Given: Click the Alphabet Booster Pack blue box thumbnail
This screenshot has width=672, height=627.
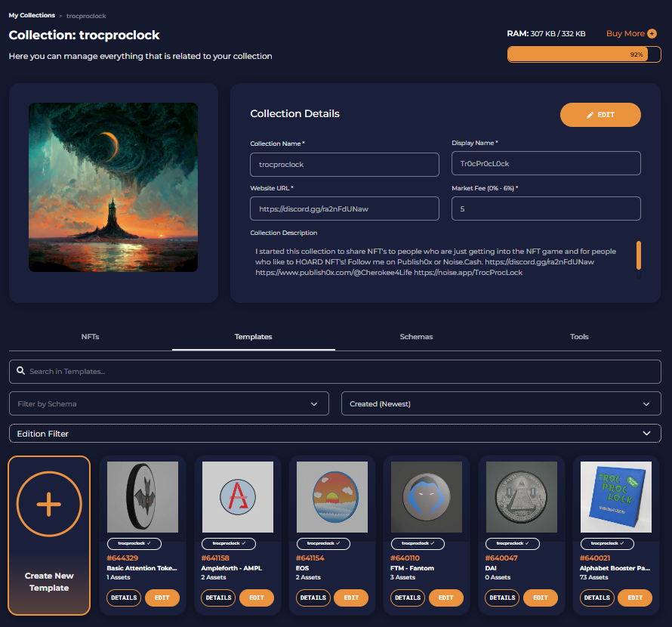Looking at the screenshot, I should [616, 496].
